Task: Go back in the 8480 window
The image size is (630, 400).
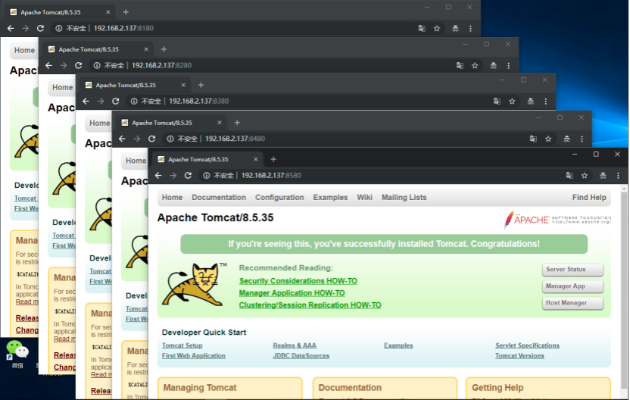Action: click(x=122, y=139)
